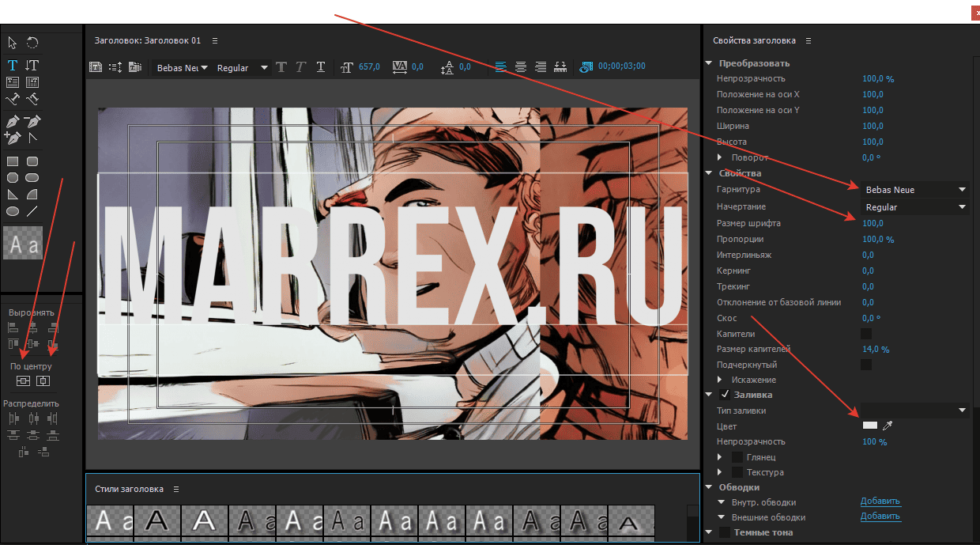Toggle Underline text style button
The image size is (980, 545).
pyautogui.click(x=320, y=67)
